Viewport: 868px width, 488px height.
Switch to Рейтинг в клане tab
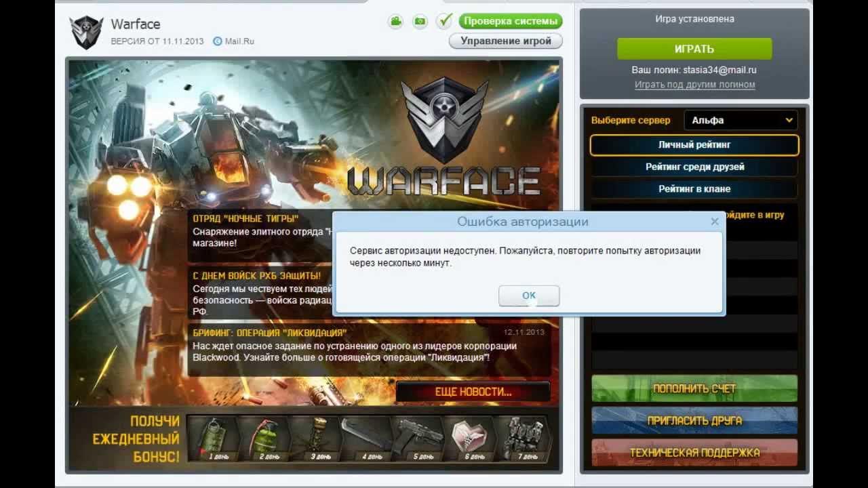[x=694, y=189]
